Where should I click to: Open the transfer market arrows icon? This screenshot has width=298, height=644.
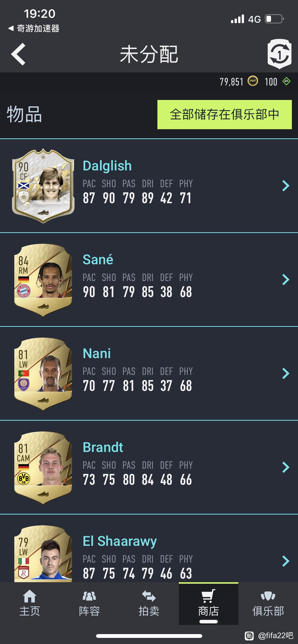pyautogui.click(x=149, y=596)
